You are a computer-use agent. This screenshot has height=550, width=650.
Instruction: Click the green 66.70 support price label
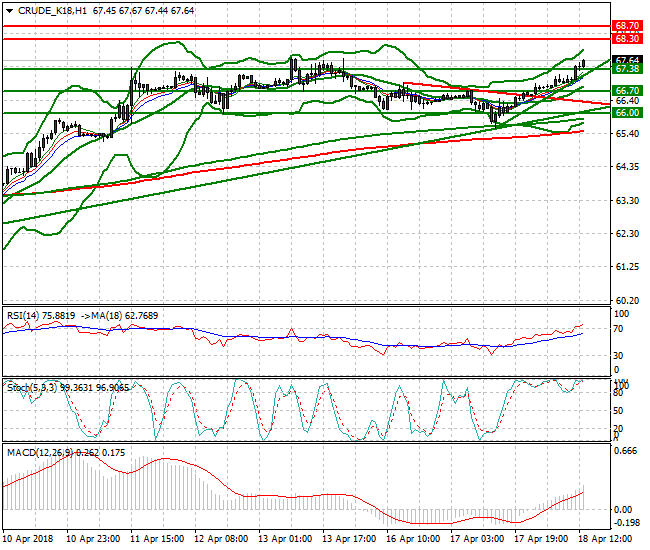[627, 90]
